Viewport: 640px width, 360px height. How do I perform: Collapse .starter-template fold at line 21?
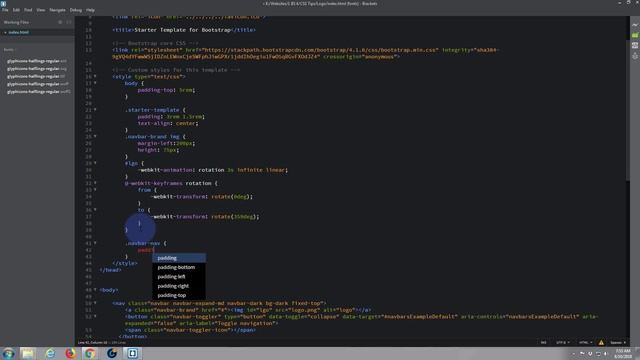coord(96,110)
